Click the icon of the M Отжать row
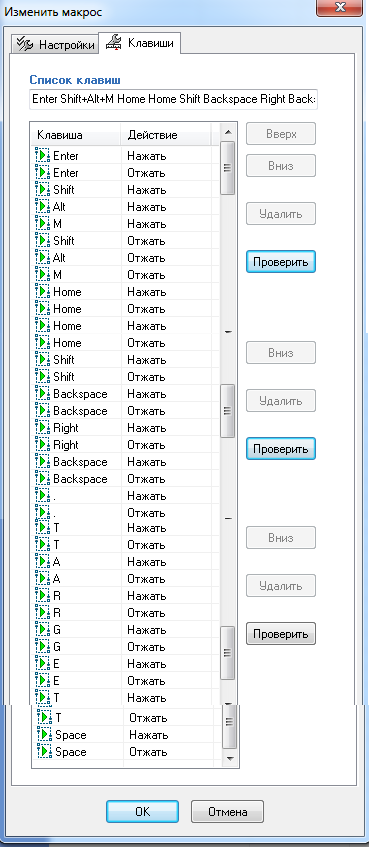This screenshot has height=850, width=369. tap(42, 275)
